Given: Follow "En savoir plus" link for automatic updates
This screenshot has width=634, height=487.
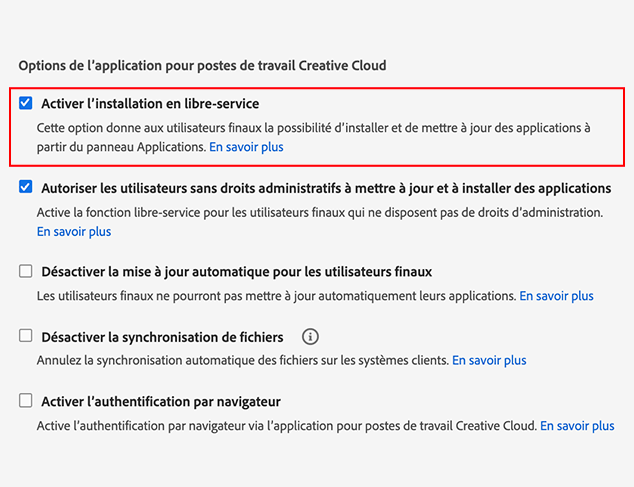Looking at the screenshot, I should click(556, 296).
